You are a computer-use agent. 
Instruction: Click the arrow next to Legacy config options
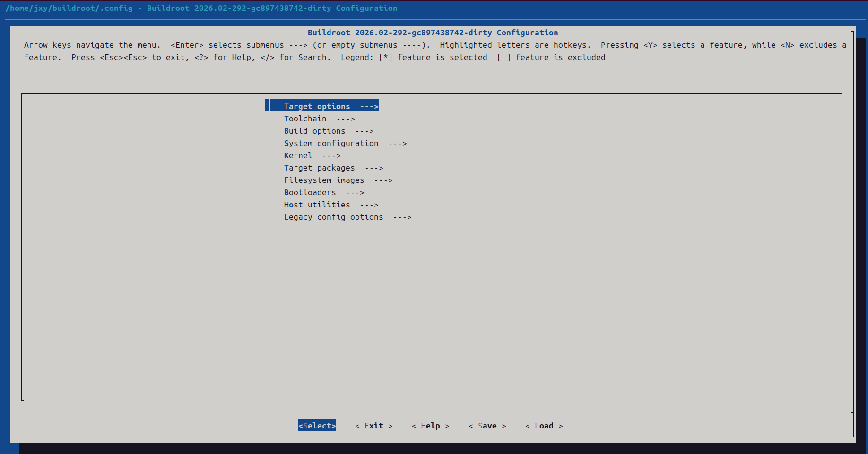pyautogui.click(x=402, y=217)
